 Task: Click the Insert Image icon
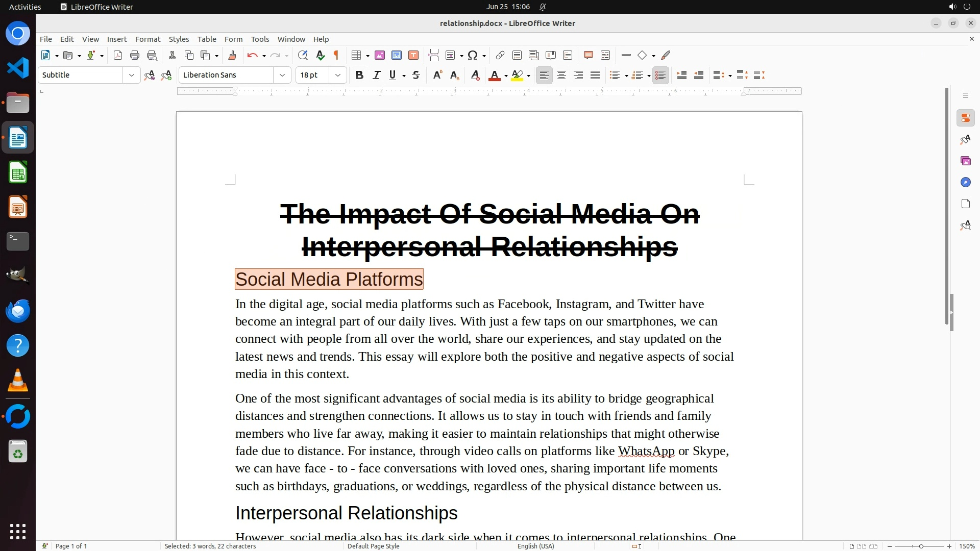tap(380, 56)
